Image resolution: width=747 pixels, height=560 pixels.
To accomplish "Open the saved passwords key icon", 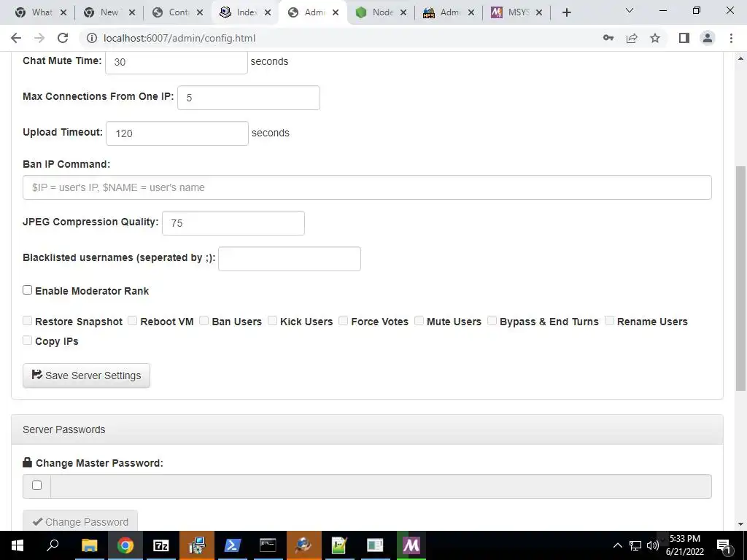I will click(608, 38).
